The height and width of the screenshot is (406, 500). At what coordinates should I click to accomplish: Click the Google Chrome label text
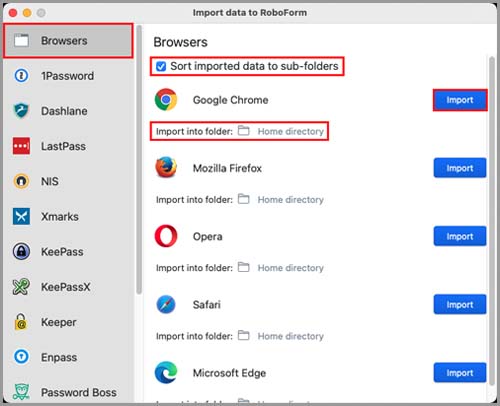tap(231, 100)
